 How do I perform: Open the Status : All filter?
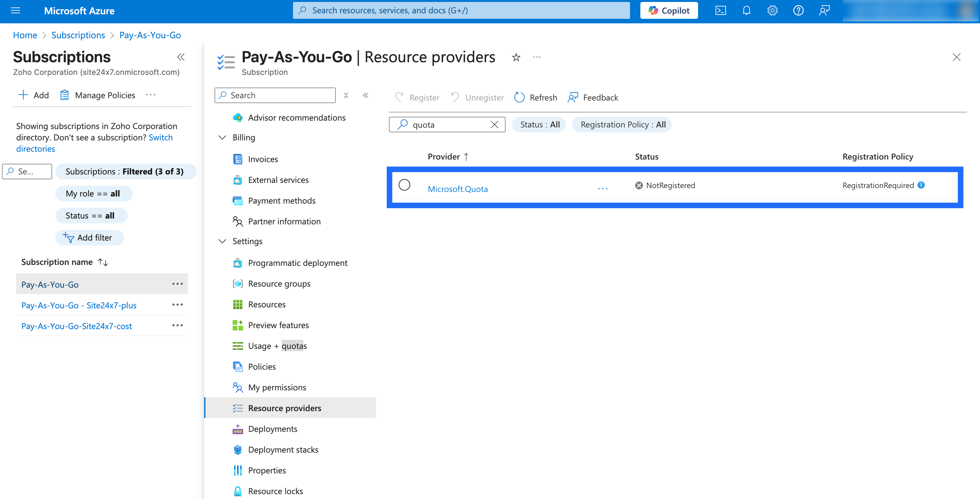pyautogui.click(x=538, y=124)
